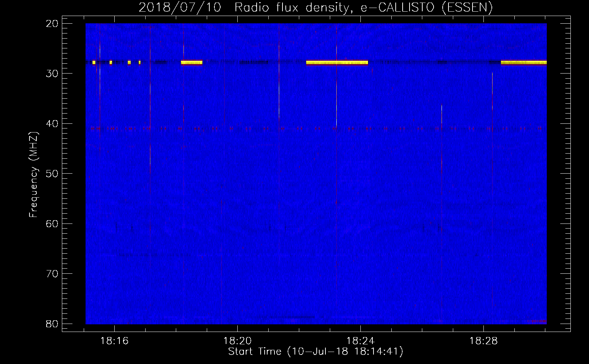This screenshot has height=364, width=589.
Task: Click the long yellow emission band near 18:23
Action: 337,63
